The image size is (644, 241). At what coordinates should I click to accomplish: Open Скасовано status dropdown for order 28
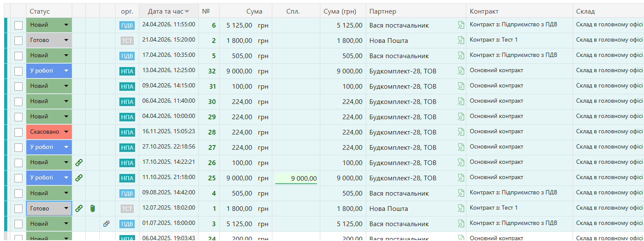[x=49, y=132]
